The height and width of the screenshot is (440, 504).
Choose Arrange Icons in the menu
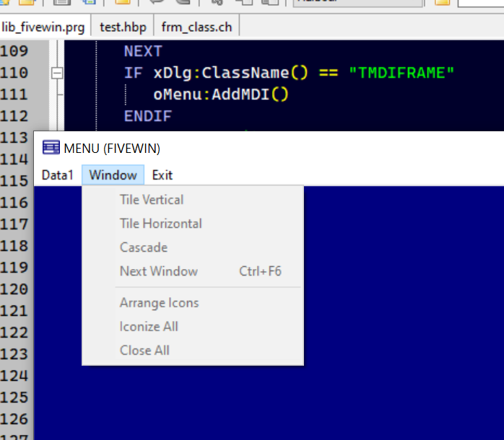pyautogui.click(x=193, y=303)
